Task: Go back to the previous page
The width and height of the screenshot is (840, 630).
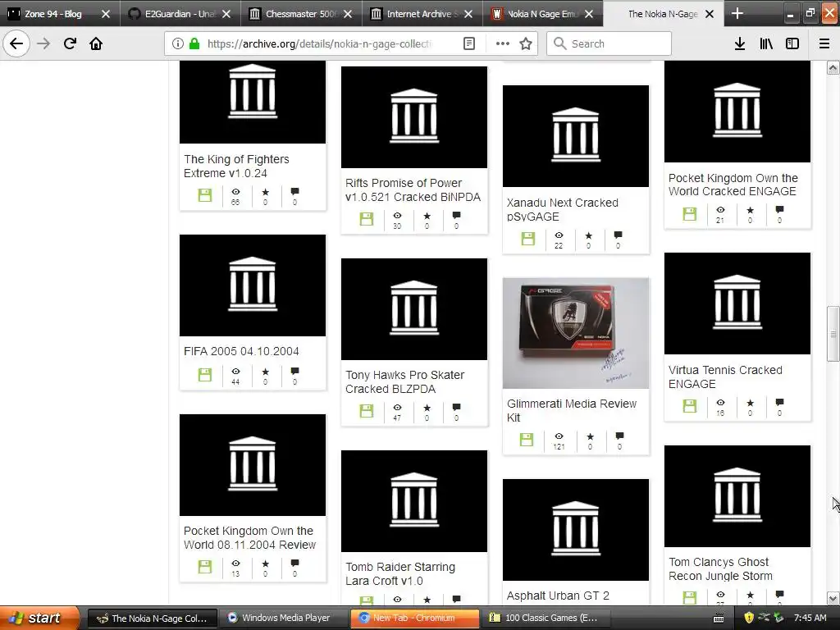Action: pyautogui.click(x=16, y=43)
